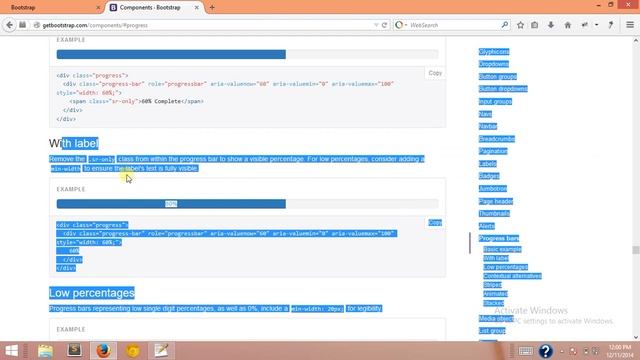The height and width of the screenshot is (360, 640).
Task: Go to With label sidebar sub-link
Action: [496, 258]
